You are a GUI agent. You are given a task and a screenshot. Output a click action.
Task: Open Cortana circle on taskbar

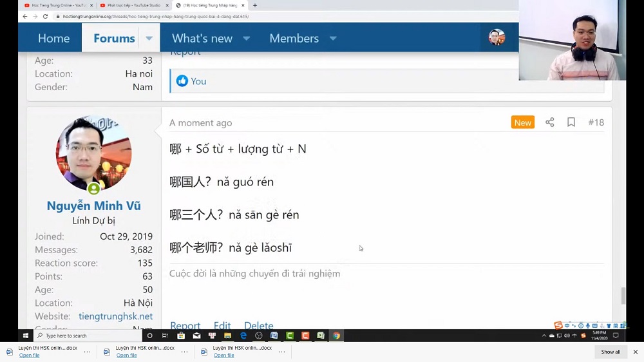point(149,336)
